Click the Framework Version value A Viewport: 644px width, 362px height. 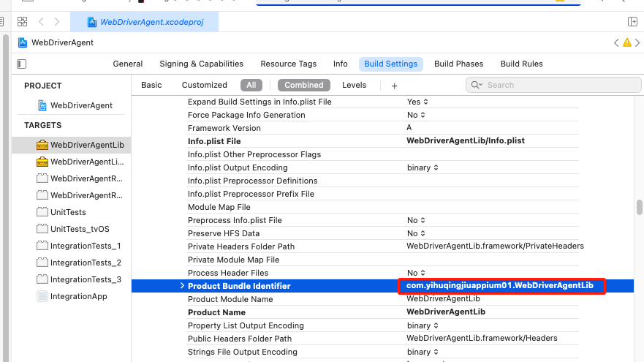[x=409, y=127]
